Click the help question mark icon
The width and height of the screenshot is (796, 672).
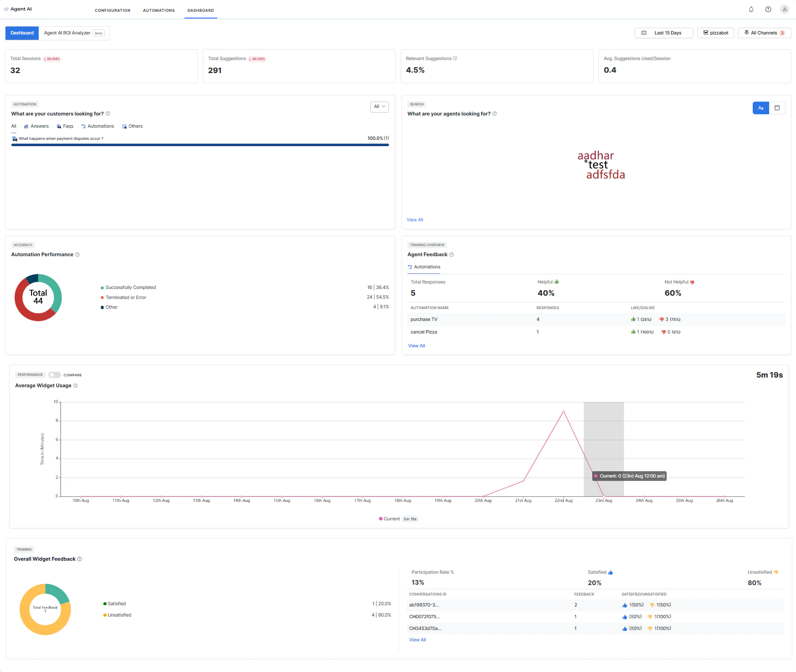pyautogui.click(x=768, y=9)
